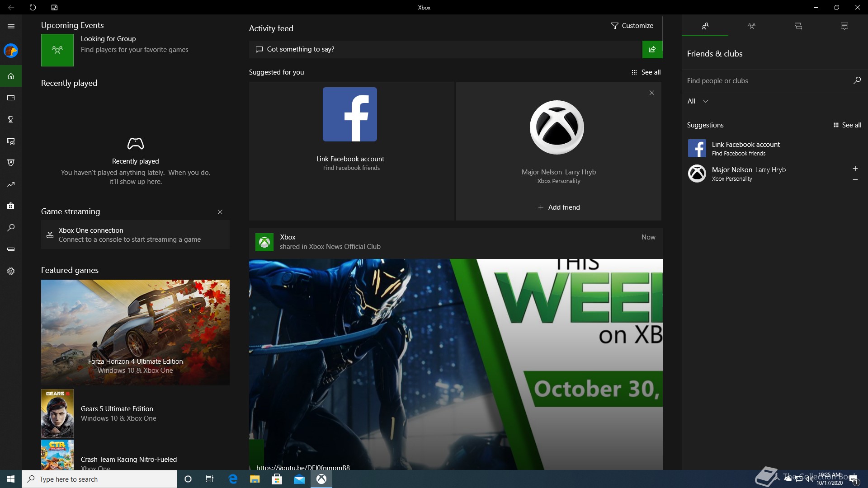This screenshot has width=868, height=488.
Task: Go to the Home sidebar icon
Action: coord(11,76)
